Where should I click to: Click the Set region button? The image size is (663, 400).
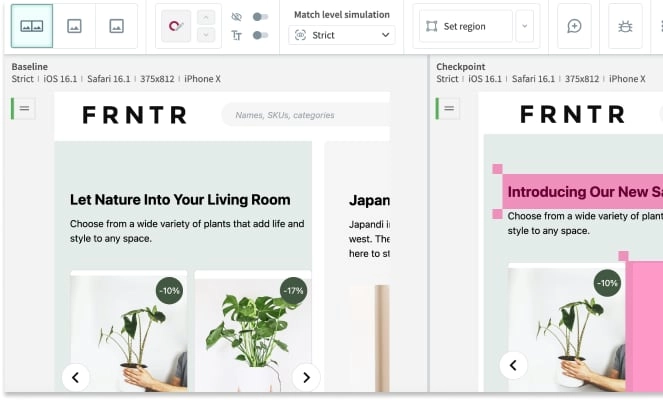click(x=465, y=26)
